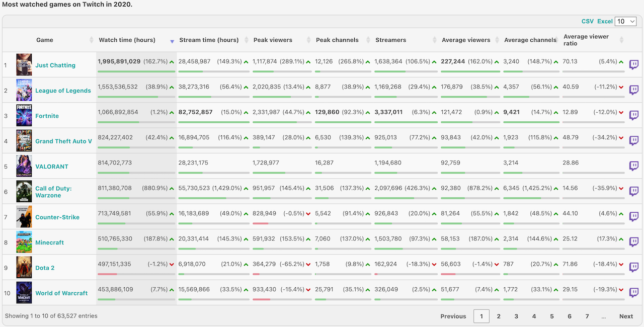Click the Twitch icon in Just Chatting row

click(634, 65)
